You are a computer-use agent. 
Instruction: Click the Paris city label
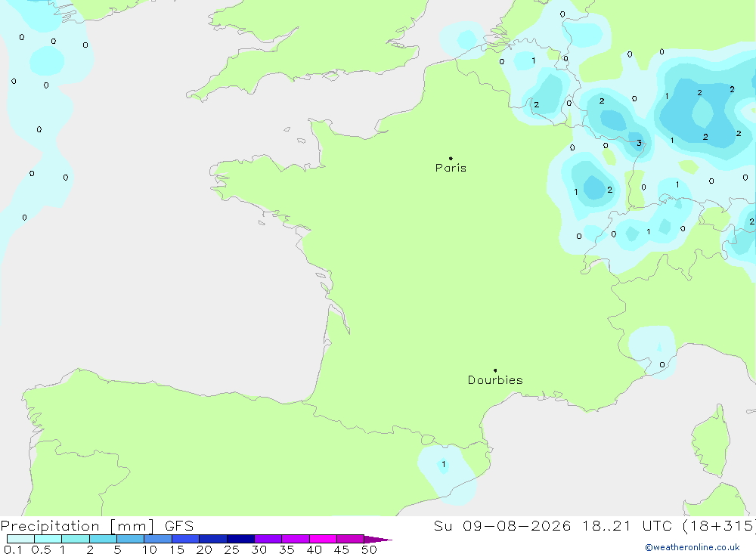451,168
